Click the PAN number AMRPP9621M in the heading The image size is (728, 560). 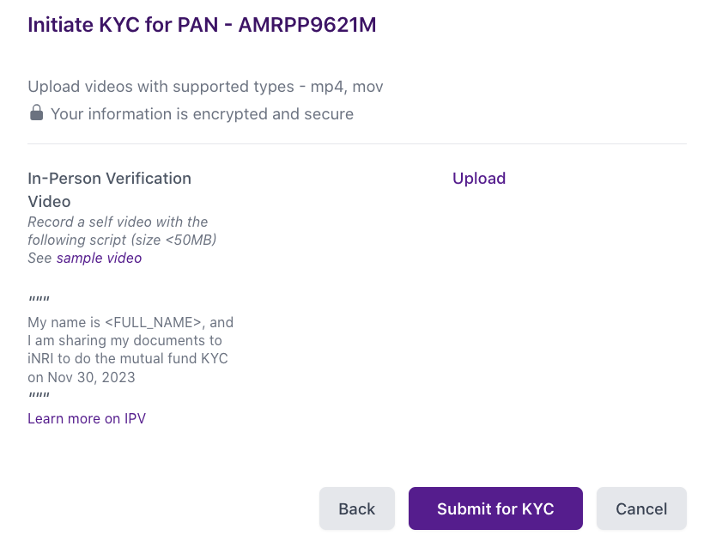[307, 25]
